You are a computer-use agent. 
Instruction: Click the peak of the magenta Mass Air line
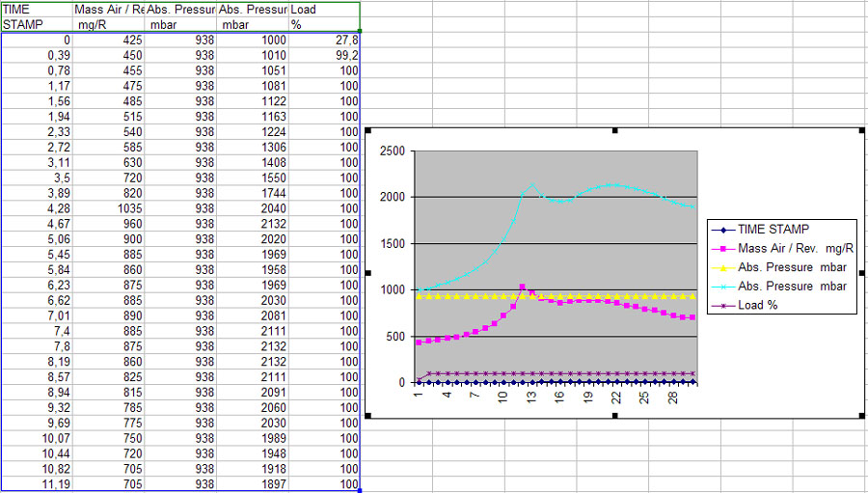(x=522, y=286)
